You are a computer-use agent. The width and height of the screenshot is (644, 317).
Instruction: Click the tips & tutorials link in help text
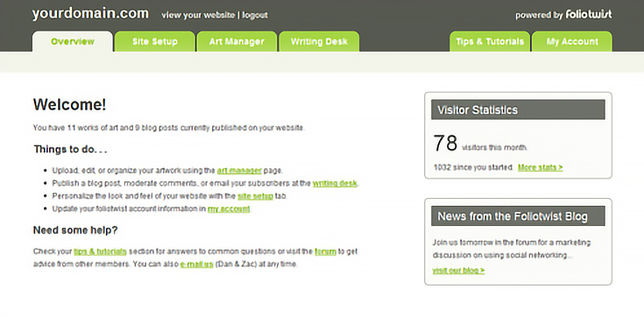pos(100,251)
